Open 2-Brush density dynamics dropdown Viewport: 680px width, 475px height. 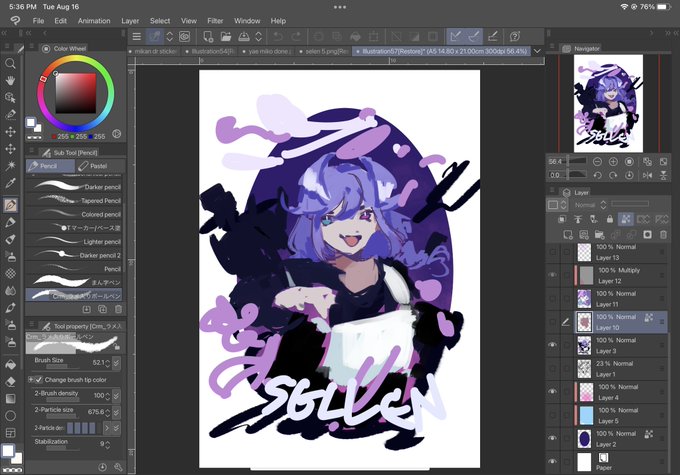click(x=116, y=396)
